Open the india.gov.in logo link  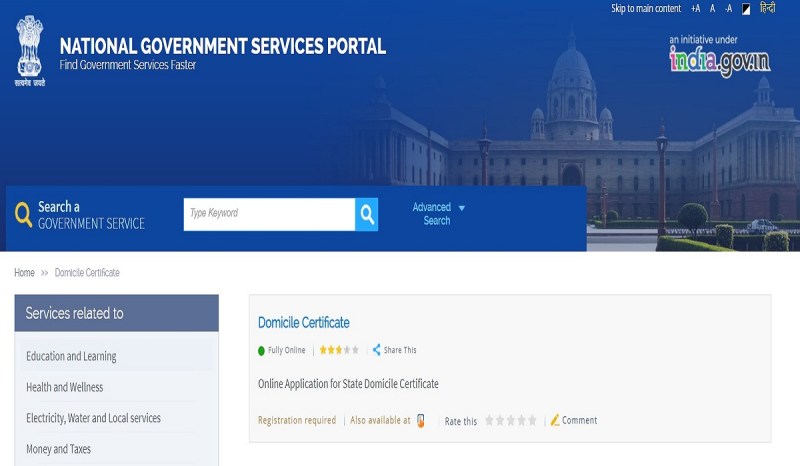coord(719,61)
